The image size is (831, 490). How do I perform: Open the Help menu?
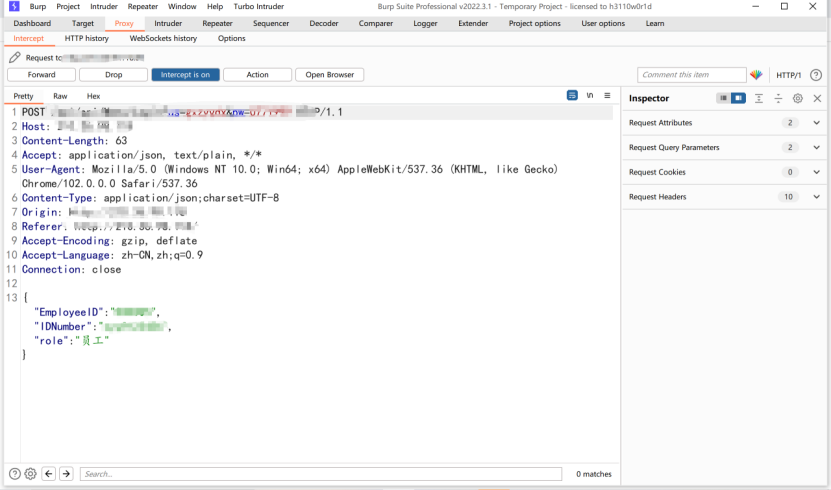[215, 6]
